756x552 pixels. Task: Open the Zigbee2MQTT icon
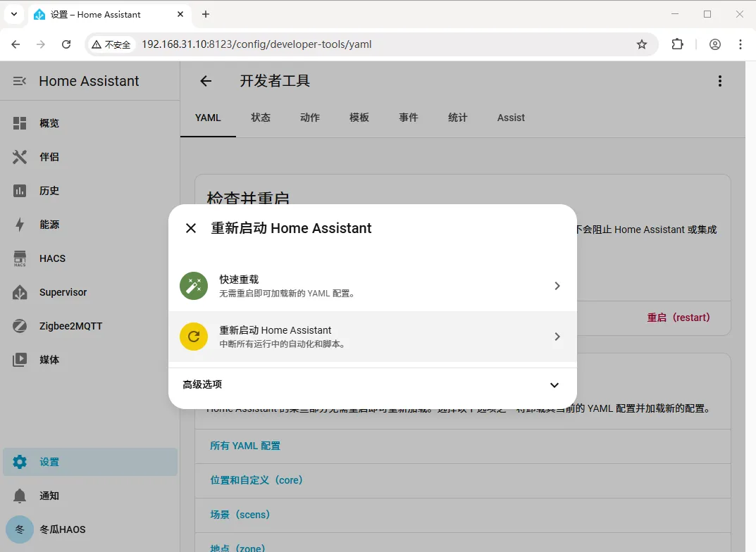coord(19,326)
